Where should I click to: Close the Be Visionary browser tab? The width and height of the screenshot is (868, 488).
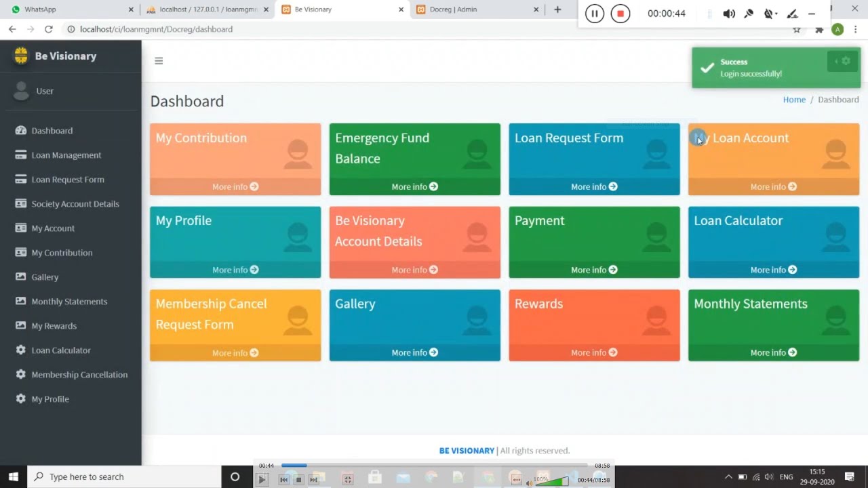pos(401,9)
